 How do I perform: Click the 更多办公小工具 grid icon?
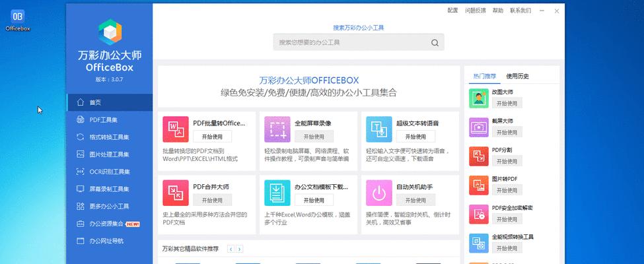pyautogui.click(x=81, y=206)
